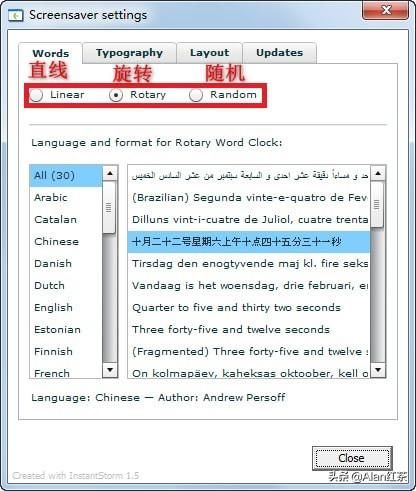
Task: Select the Linear radio button
Action: (36, 95)
